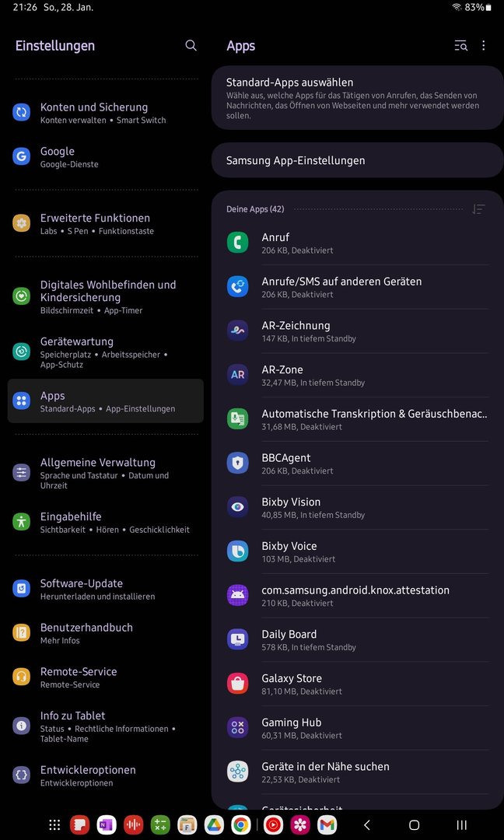
Task: Tap the Back navigation button
Action: coord(367,825)
